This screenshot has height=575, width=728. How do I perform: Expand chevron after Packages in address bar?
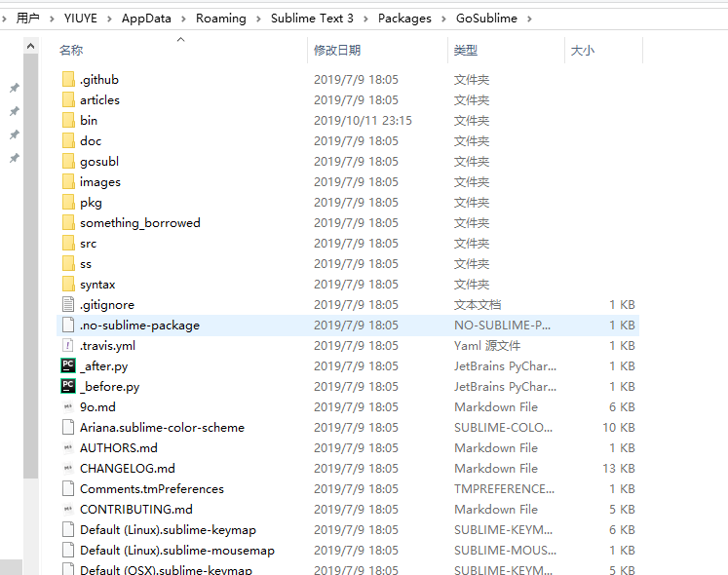click(x=443, y=19)
